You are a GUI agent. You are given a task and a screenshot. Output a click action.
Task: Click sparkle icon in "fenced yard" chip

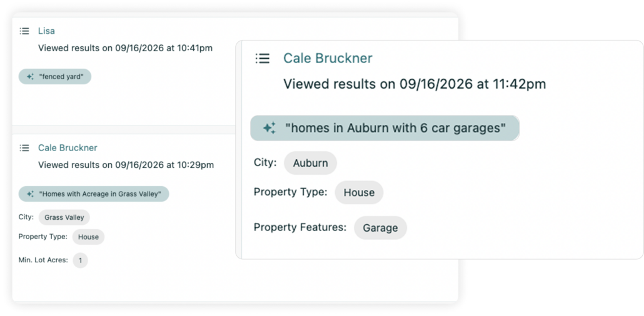click(x=30, y=77)
